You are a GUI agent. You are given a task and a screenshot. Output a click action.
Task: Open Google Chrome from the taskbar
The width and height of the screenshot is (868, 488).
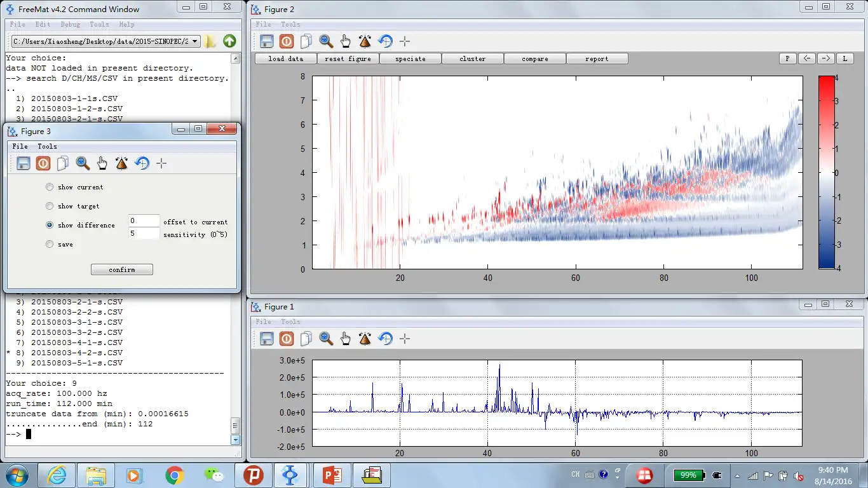click(175, 475)
